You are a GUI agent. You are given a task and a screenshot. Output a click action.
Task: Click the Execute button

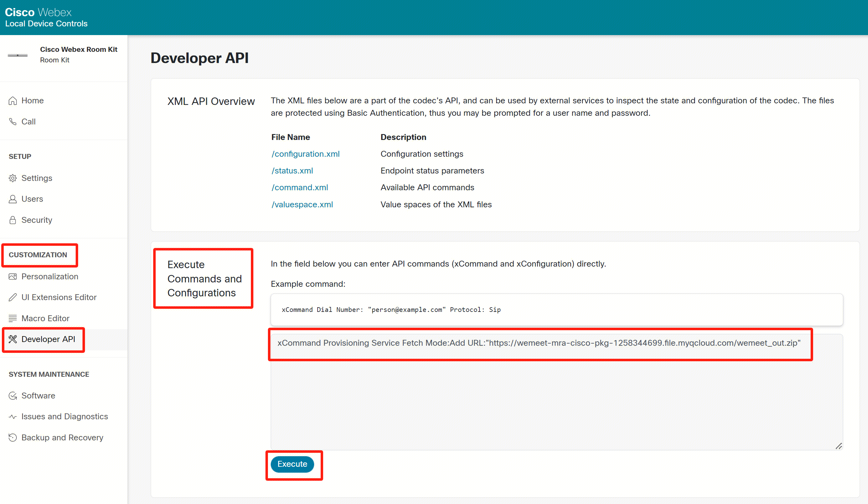[x=292, y=464]
